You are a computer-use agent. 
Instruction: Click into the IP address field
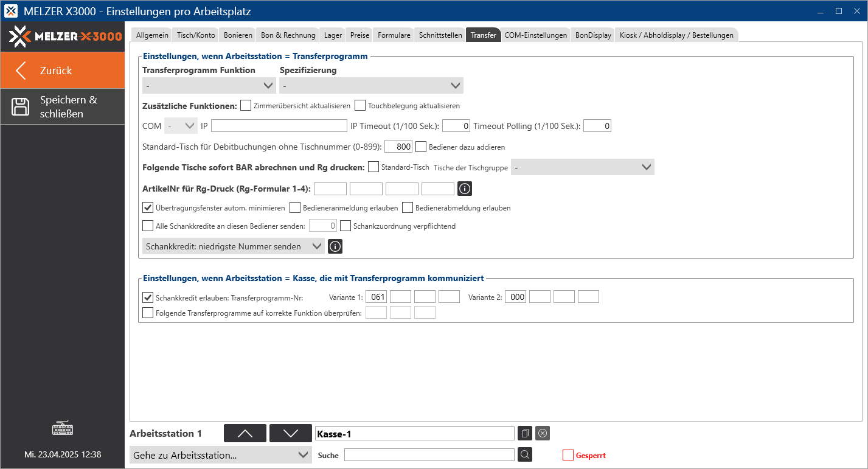click(x=279, y=126)
